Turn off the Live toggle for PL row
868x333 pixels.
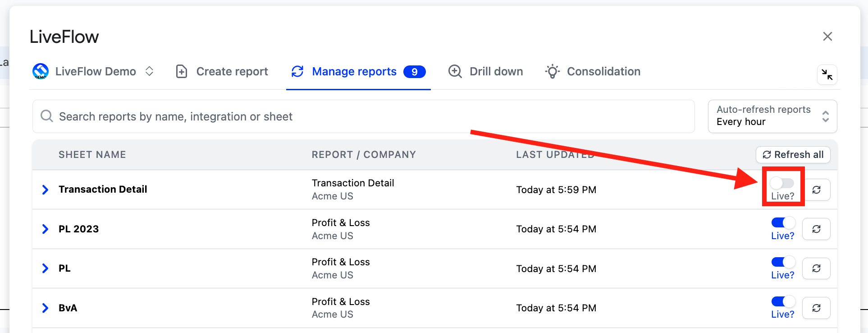pos(783,262)
